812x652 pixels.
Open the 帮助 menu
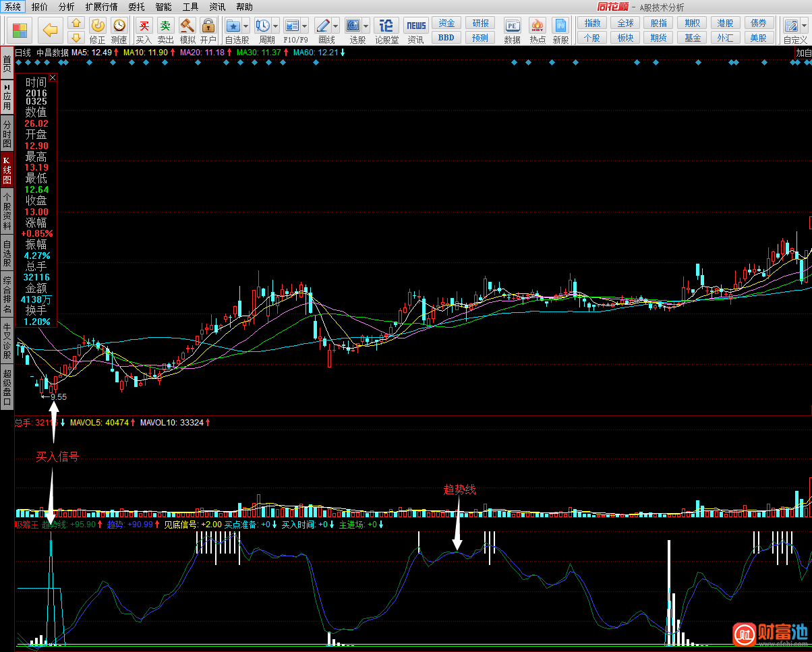click(244, 7)
